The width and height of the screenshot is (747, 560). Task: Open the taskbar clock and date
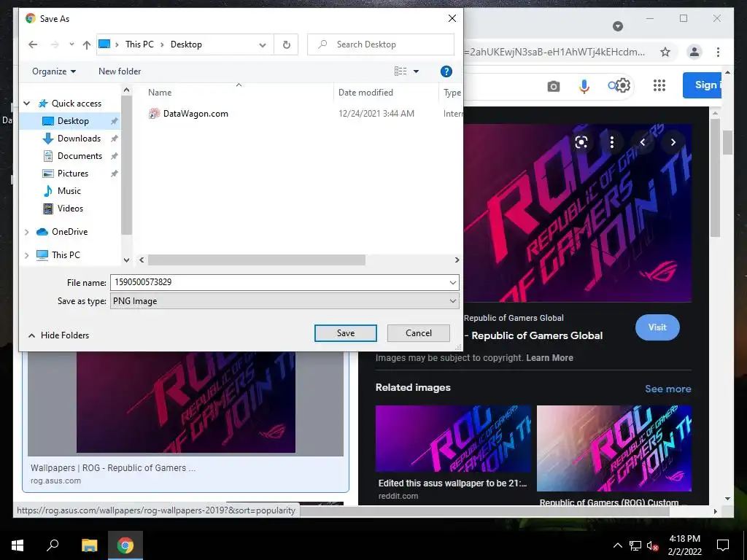pos(684,545)
